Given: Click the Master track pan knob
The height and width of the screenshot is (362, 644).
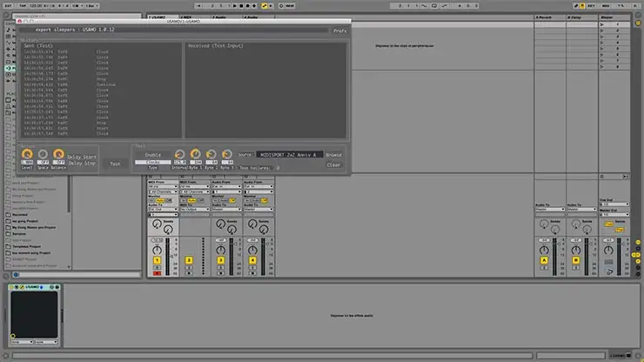Looking at the screenshot, I should (x=608, y=250).
